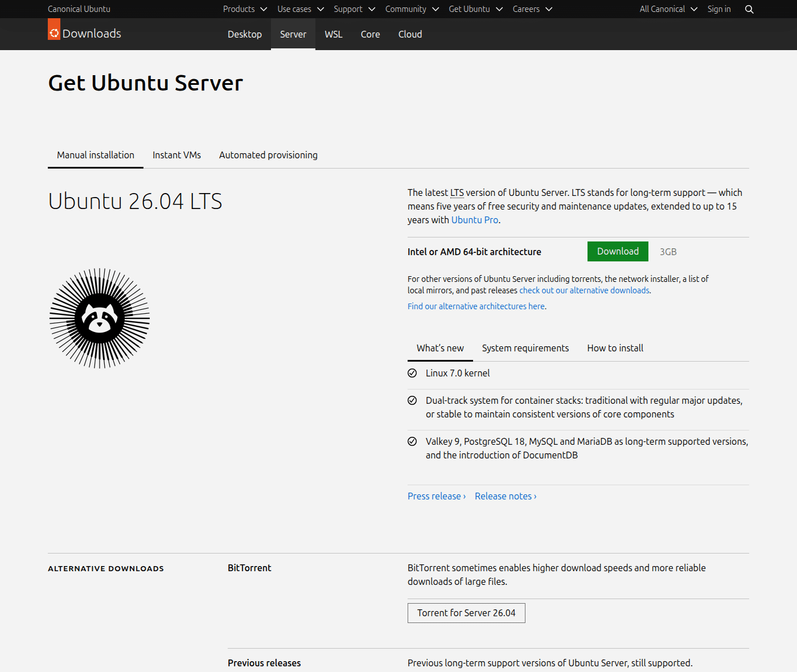Open the Sign in link

point(719,9)
